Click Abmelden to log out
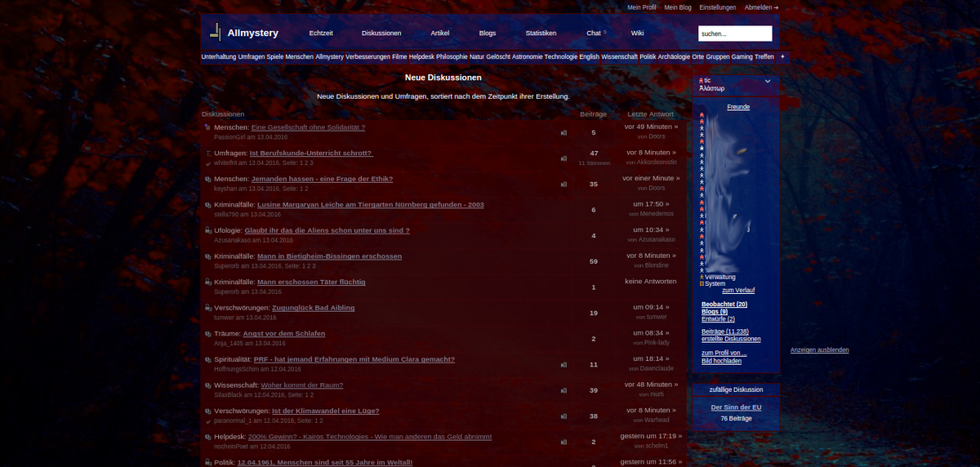 click(761, 7)
